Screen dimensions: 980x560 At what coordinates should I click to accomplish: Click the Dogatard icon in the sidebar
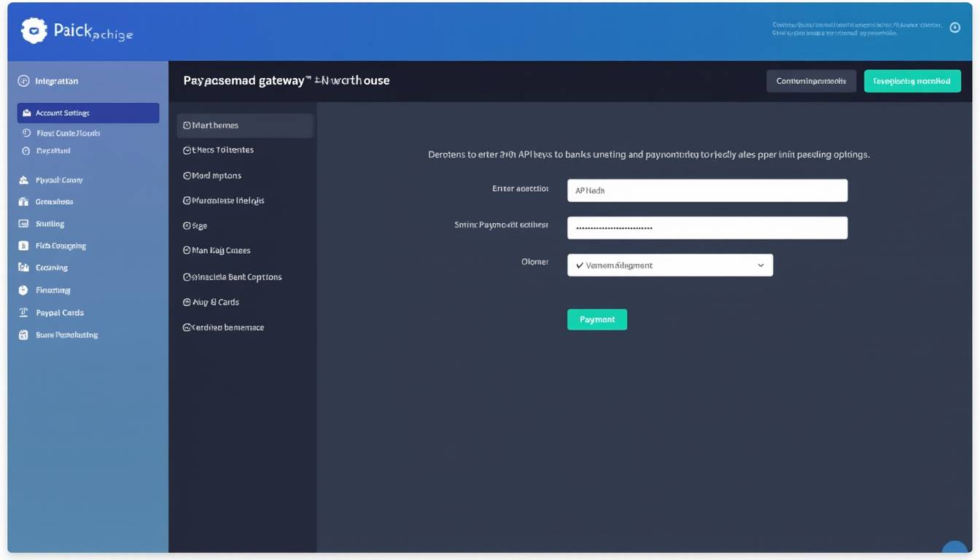click(x=26, y=150)
